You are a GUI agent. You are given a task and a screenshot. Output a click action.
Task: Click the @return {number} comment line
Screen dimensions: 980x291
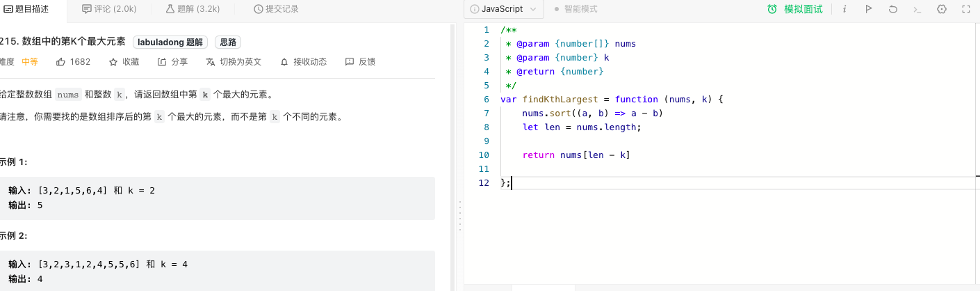click(555, 72)
